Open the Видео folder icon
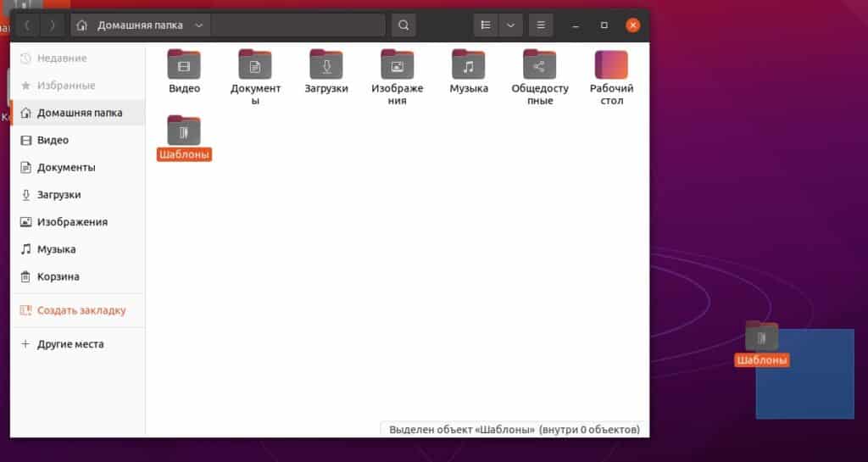868x462 pixels. coord(184,65)
